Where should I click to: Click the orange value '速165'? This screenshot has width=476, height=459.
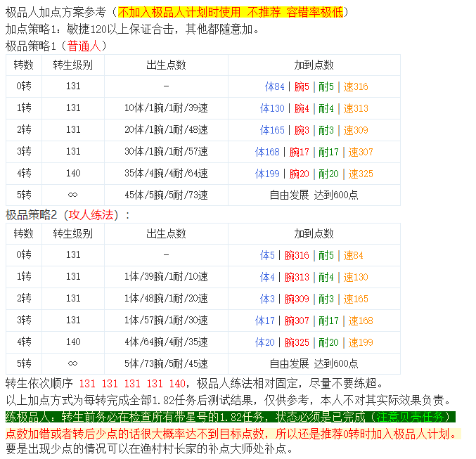pyautogui.click(x=356, y=299)
